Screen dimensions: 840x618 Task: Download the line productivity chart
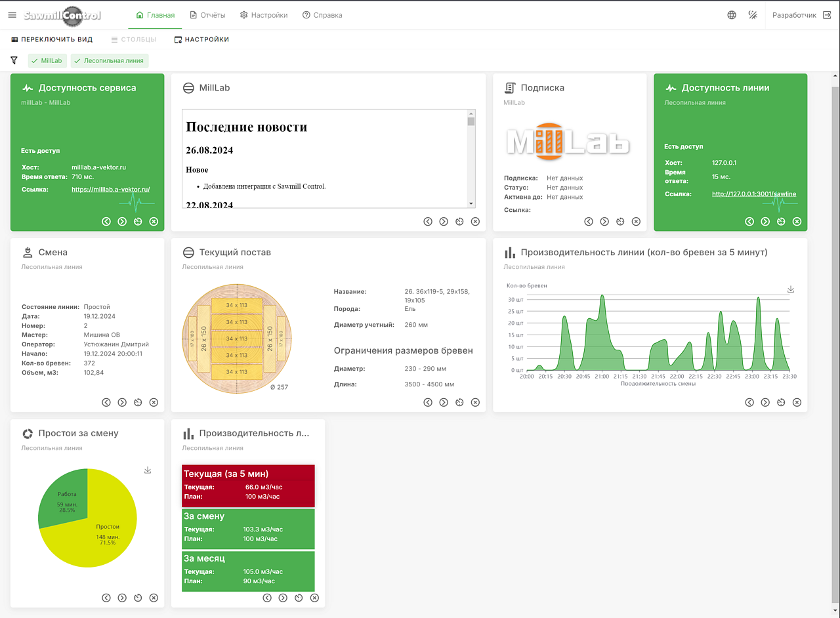tap(791, 289)
